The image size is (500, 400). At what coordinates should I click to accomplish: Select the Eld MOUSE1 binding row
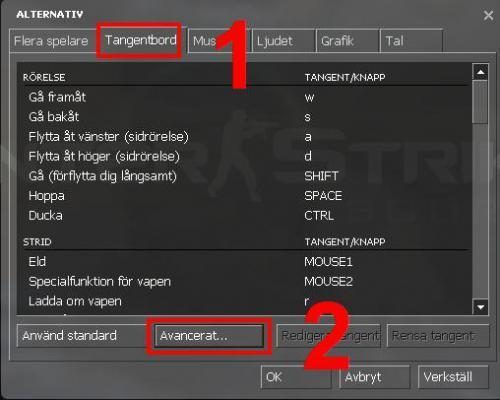(x=245, y=262)
